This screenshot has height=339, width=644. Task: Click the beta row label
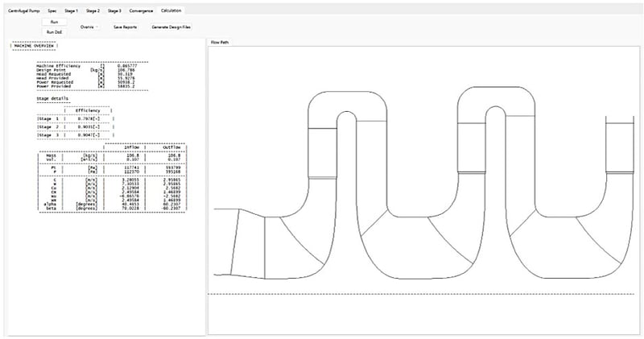pyautogui.click(x=50, y=209)
